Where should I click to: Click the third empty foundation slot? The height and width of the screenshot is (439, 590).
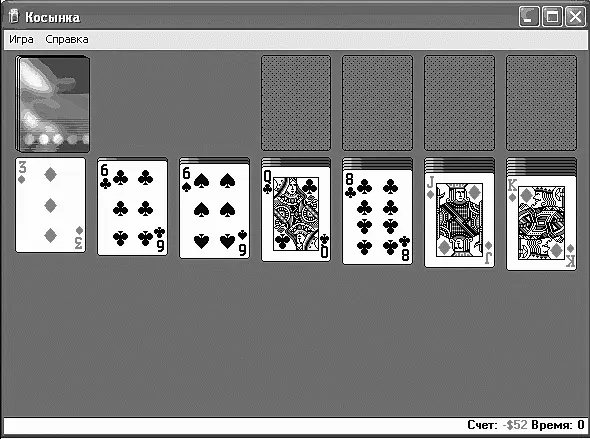pyautogui.click(x=459, y=103)
